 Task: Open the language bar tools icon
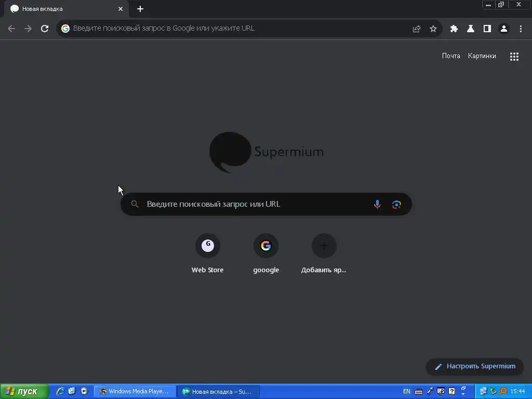pyautogui.click(x=441, y=392)
